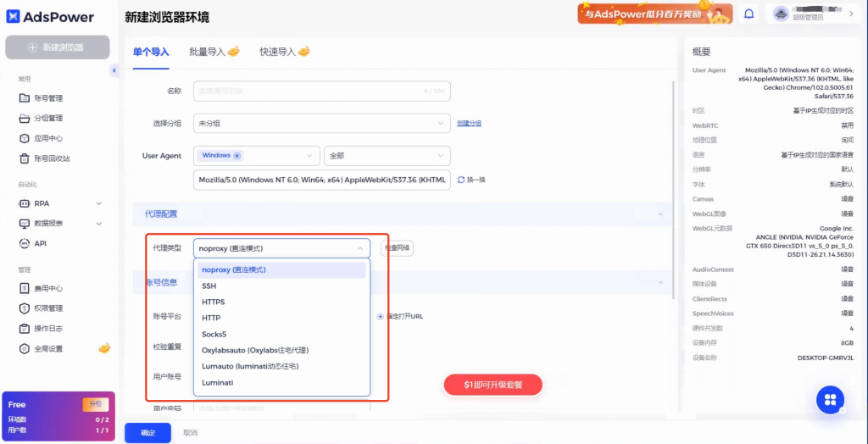Click the 确定 confirm button

coord(147,433)
